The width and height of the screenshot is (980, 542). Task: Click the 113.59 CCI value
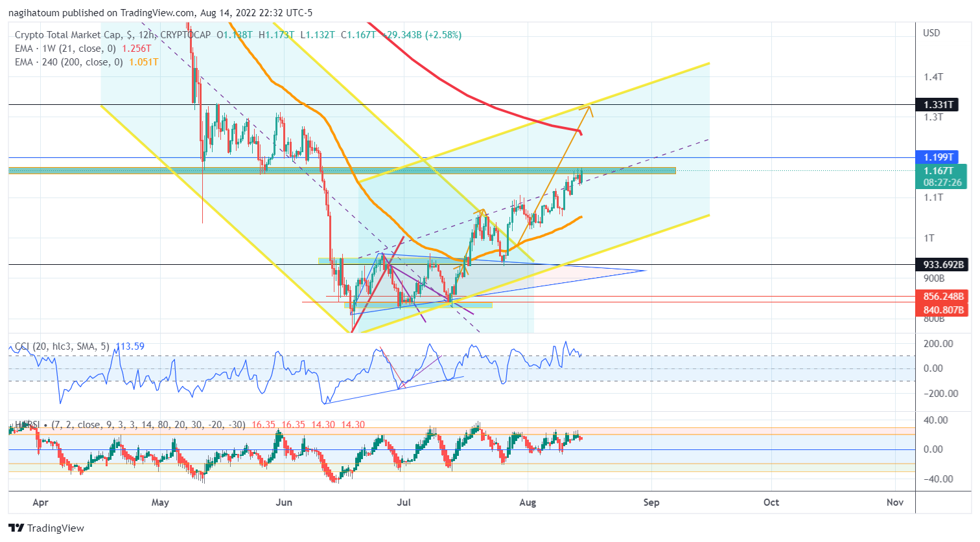(130, 346)
